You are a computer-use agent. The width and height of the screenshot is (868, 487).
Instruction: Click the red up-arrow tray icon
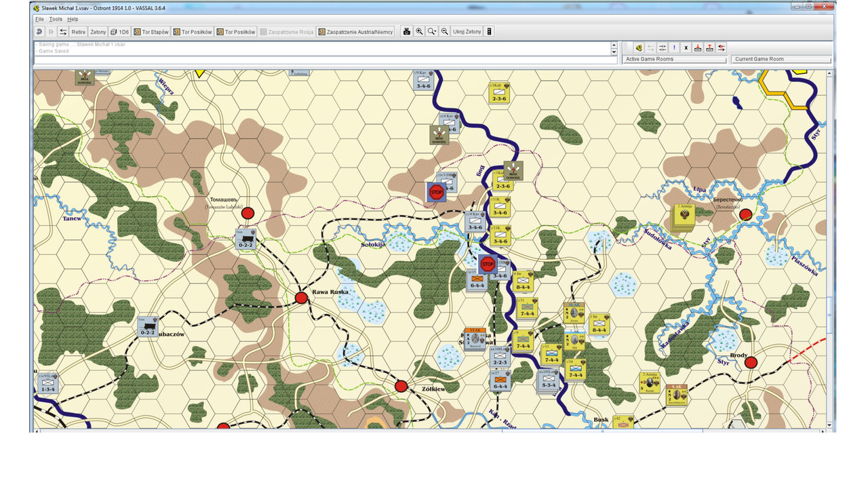pos(709,47)
